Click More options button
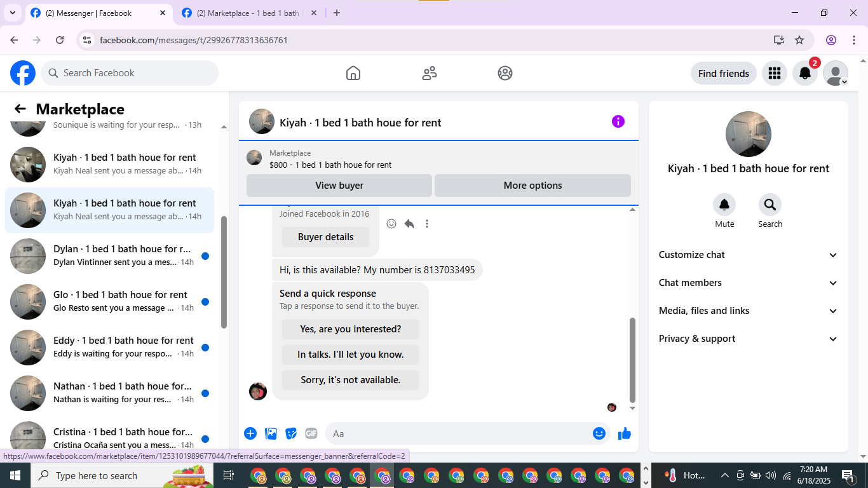The height and width of the screenshot is (488, 868). click(532, 186)
